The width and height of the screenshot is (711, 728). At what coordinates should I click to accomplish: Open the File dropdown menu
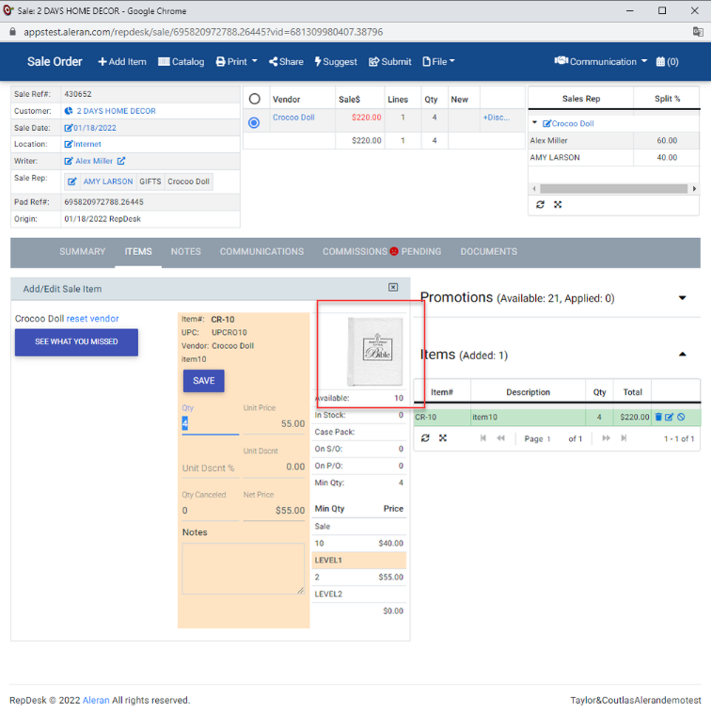438,62
